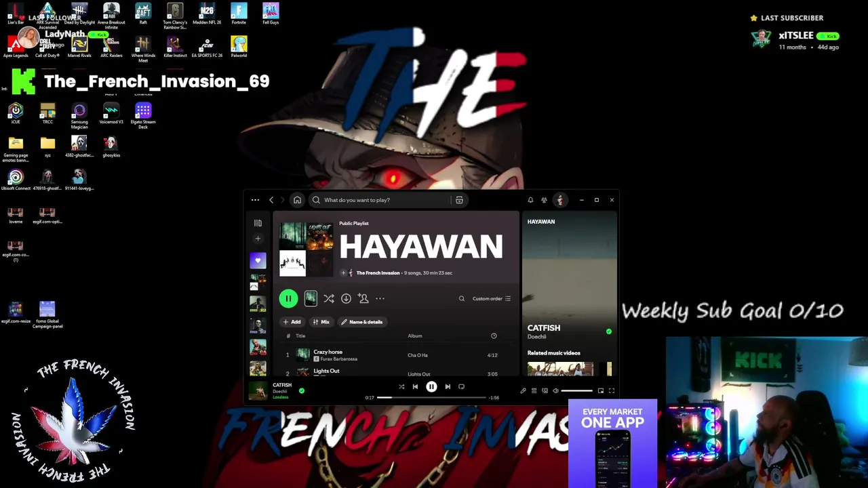Screen dimensions: 868x488
Task: Open Friend Activity icon beside the bell
Action: pyautogui.click(x=544, y=200)
